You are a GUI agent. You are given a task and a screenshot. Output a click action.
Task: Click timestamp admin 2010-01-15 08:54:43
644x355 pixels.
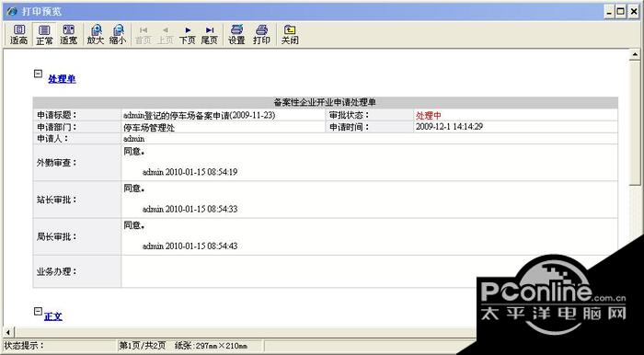[190, 246]
